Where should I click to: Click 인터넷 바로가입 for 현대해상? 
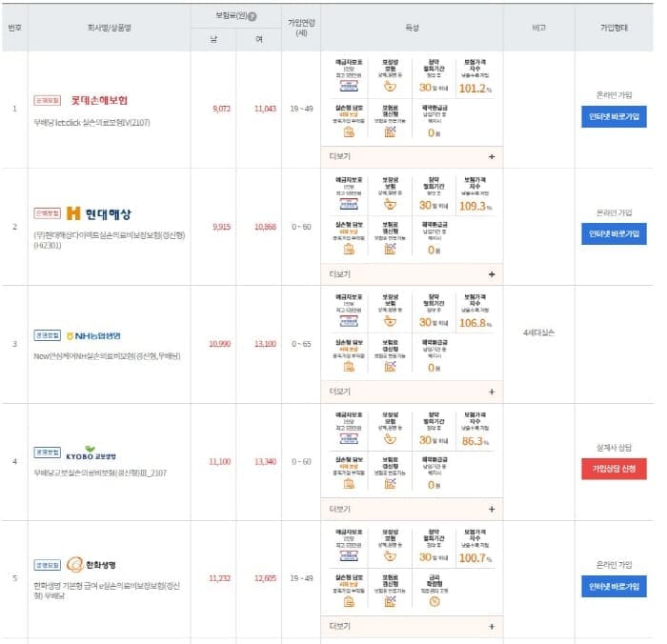[614, 234]
